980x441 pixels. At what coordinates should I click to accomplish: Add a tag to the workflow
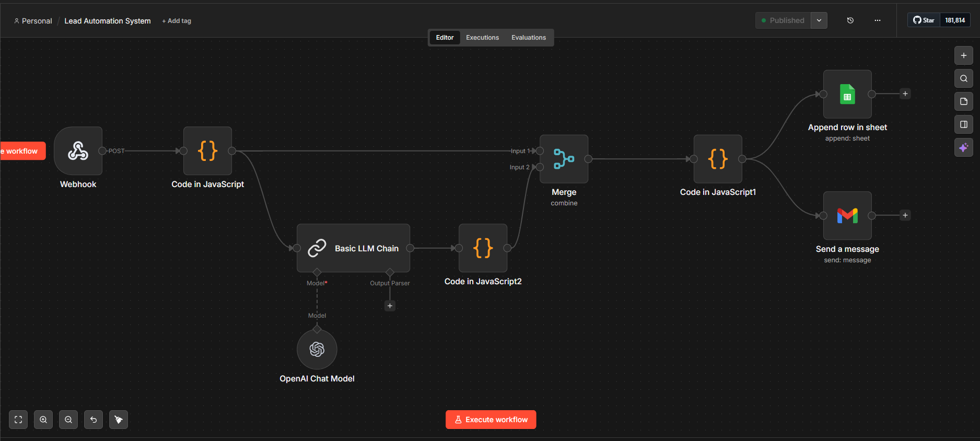[x=177, y=21]
